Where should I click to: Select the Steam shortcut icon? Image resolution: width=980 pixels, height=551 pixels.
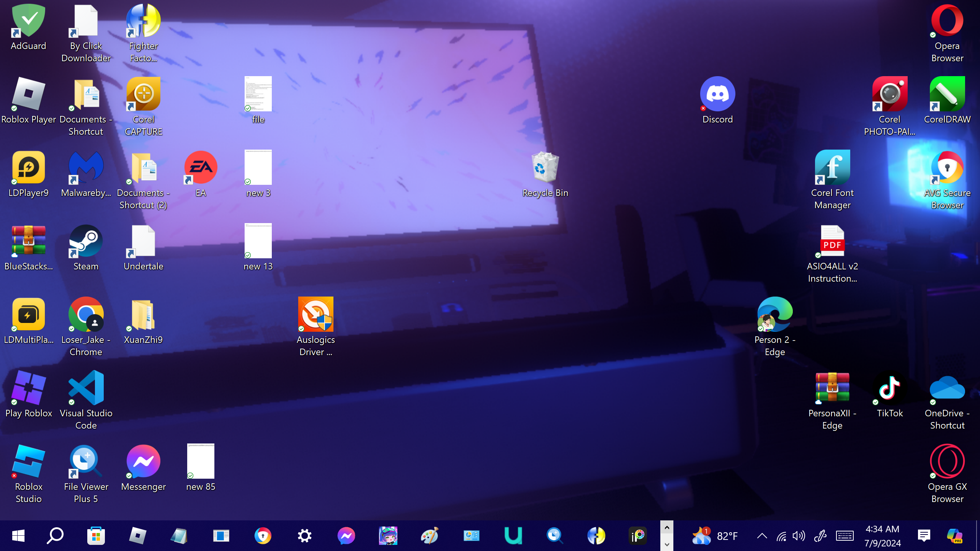click(x=86, y=241)
